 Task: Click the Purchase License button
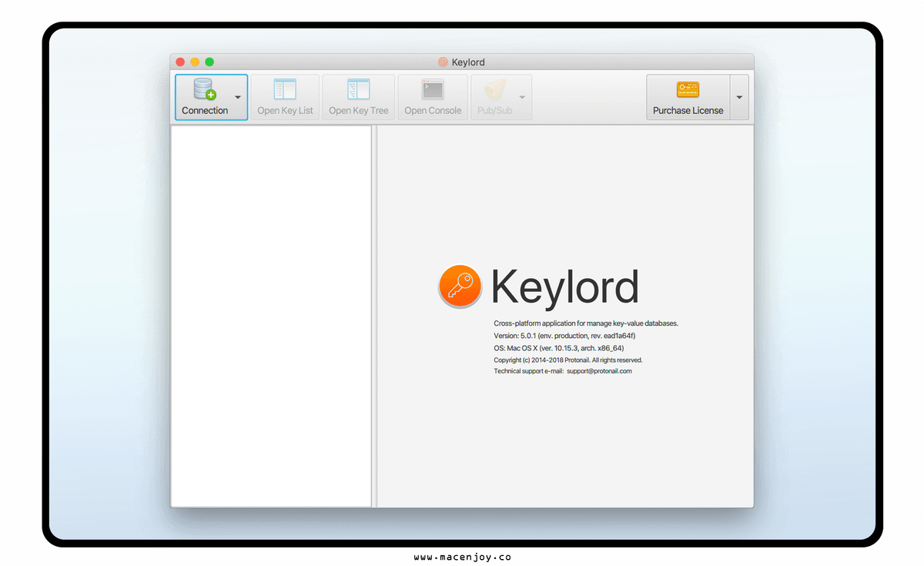688,97
